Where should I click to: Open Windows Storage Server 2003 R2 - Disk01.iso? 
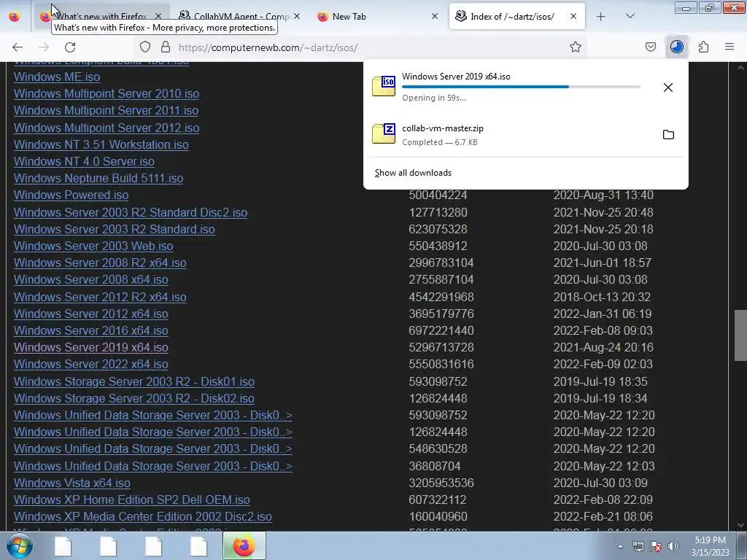[x=134, y=381]
